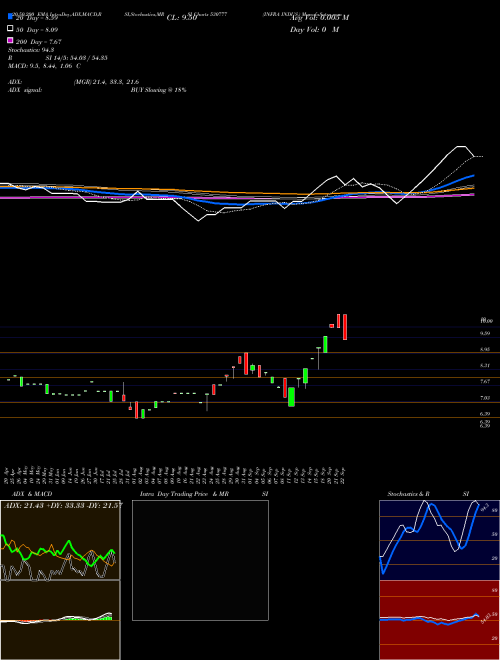Screen dimensions: 500x660
Task: Click the 8.31 price axis label
Action: (485, 365)
